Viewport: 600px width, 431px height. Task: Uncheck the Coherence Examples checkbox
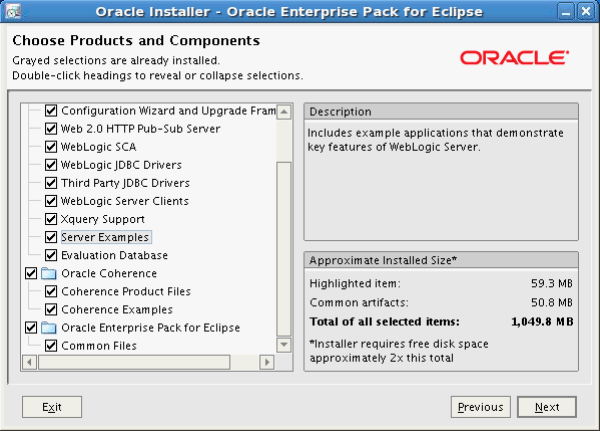click(x=51, y=309)
